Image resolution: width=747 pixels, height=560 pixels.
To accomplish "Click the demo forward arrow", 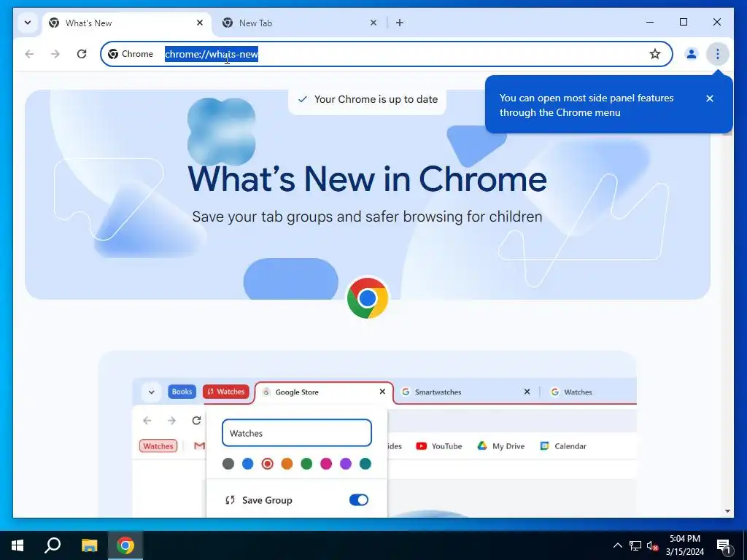I will (x=171, y=421).
